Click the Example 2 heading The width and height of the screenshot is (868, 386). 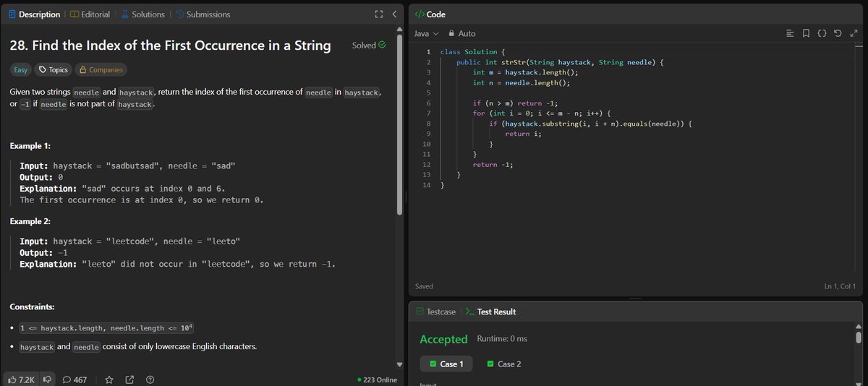[x=30, y=221]
